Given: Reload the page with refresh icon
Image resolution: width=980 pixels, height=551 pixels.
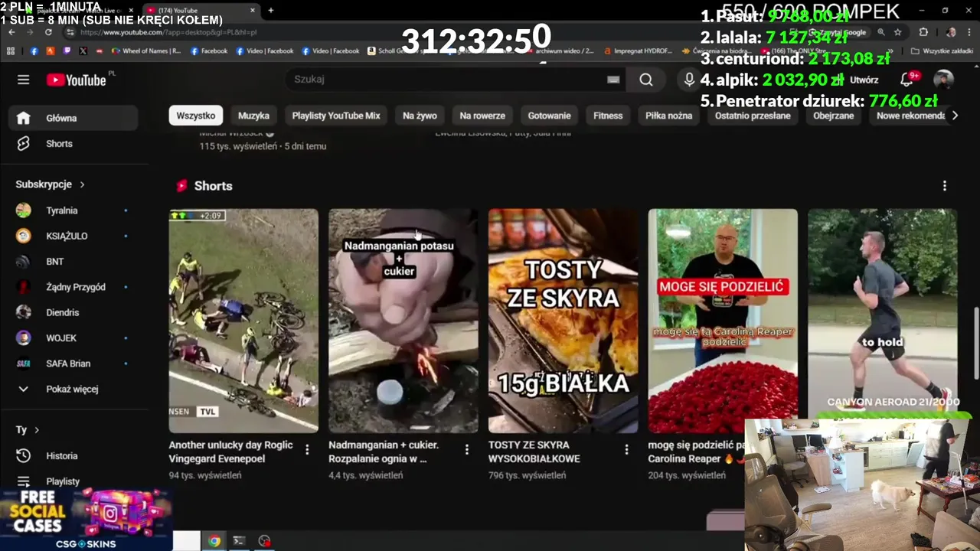Looking at the screenshot, I should [x=48, y=32].
